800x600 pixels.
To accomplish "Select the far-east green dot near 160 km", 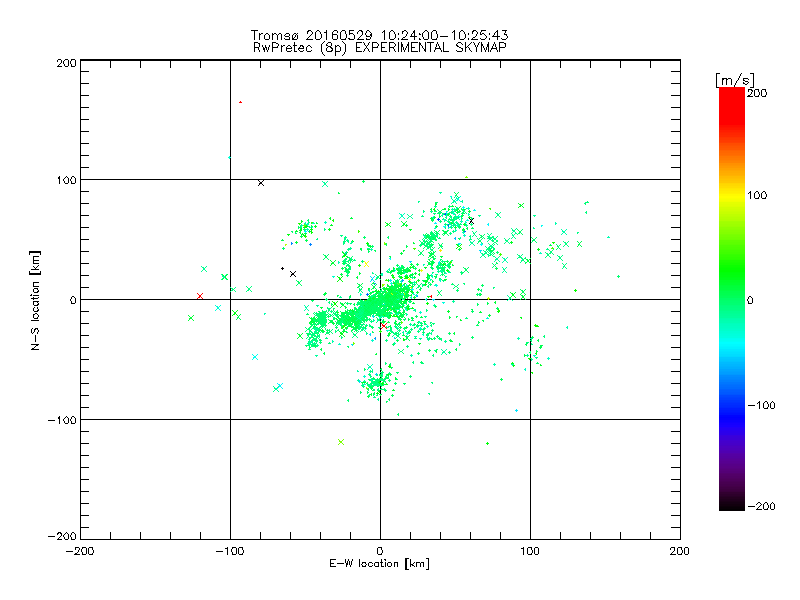I will pyautogui.click(x=618, y=277).
